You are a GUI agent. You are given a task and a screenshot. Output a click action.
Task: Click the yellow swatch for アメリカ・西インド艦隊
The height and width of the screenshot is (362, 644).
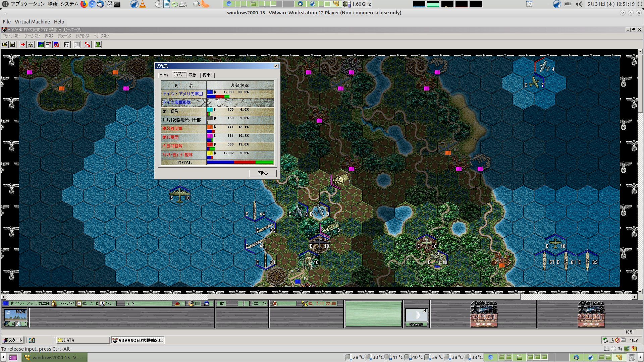click(x=210, y=153)
